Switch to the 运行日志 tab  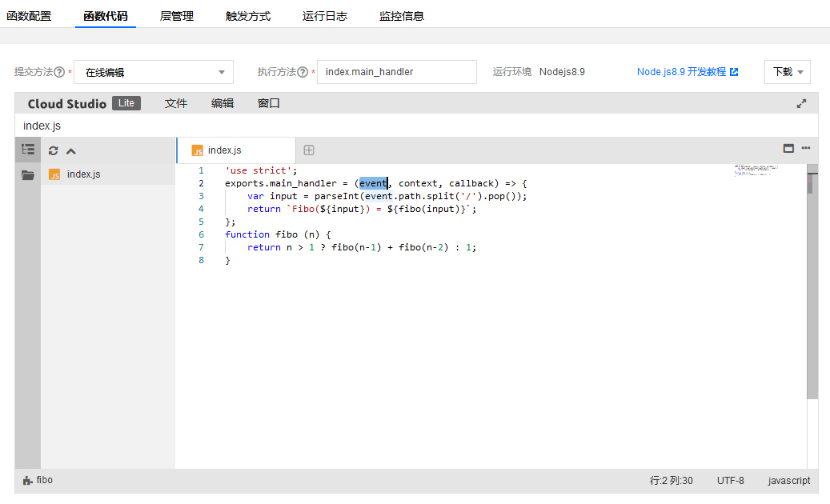[325, 16]
